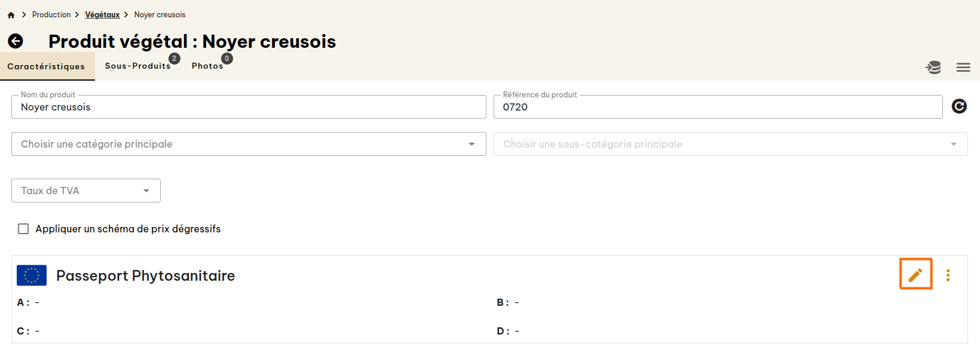
Task: Regenerate the product reference with refresh icon
Action: point(959,106)
